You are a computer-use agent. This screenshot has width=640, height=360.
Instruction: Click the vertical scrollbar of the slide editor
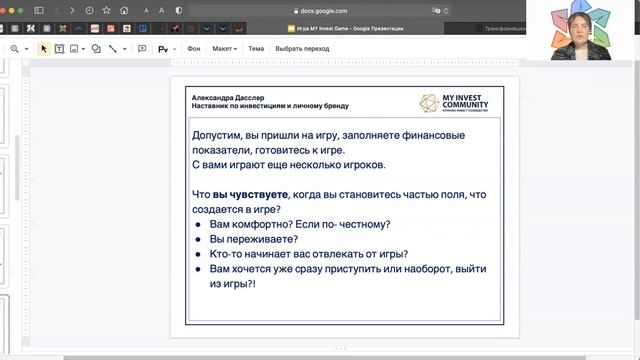tap(637, 190)
